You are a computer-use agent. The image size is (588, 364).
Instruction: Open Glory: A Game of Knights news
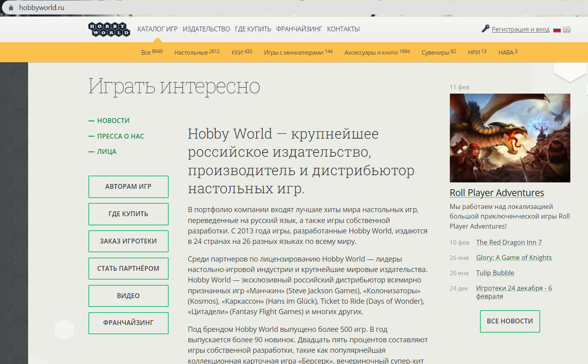coord(514,258)
